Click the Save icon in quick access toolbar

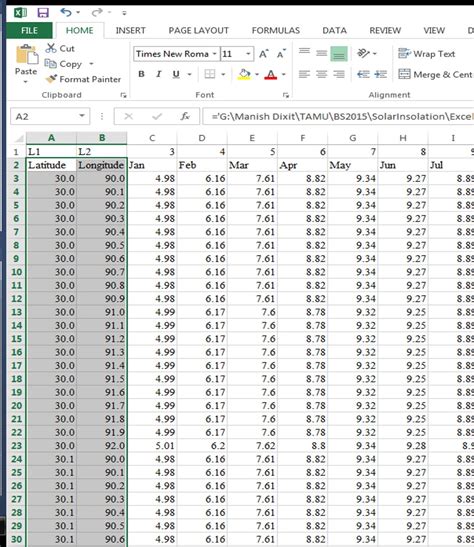(43, 13)
